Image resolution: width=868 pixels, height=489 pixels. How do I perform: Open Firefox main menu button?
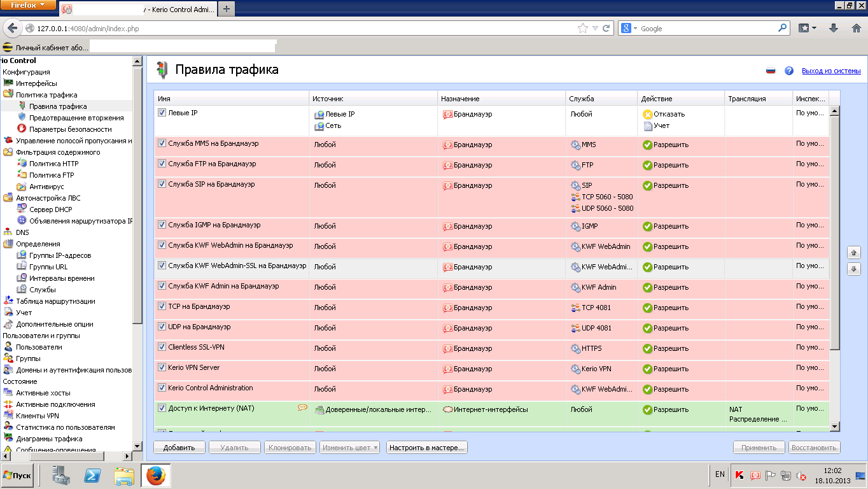tap(29, 5)
